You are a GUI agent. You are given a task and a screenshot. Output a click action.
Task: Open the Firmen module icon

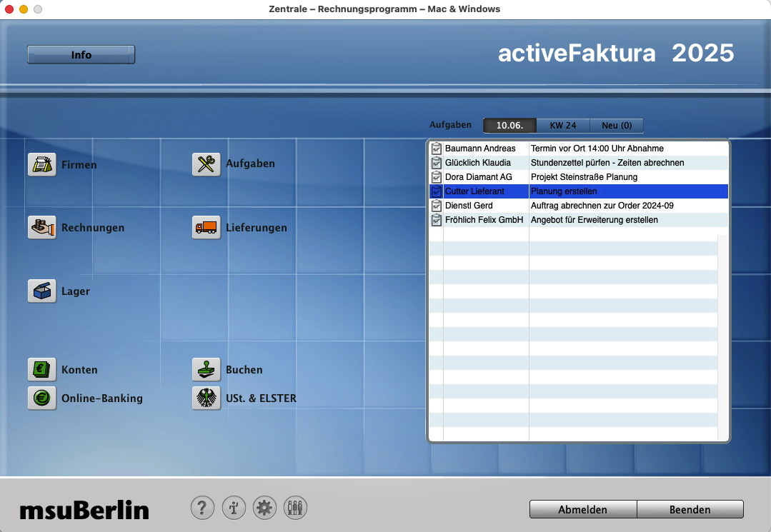pos(42,165)
